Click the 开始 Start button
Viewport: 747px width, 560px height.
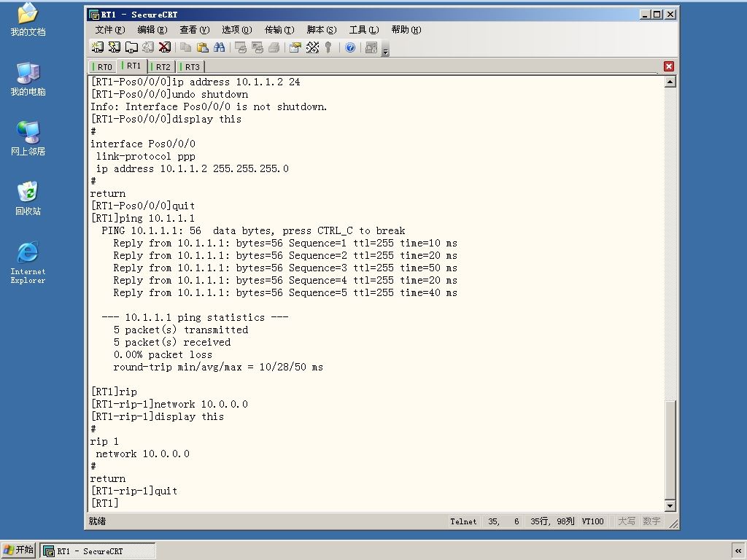18,551
